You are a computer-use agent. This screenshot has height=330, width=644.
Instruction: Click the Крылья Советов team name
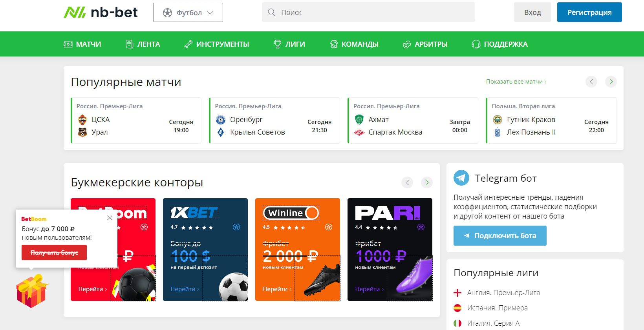click(258, 132)
